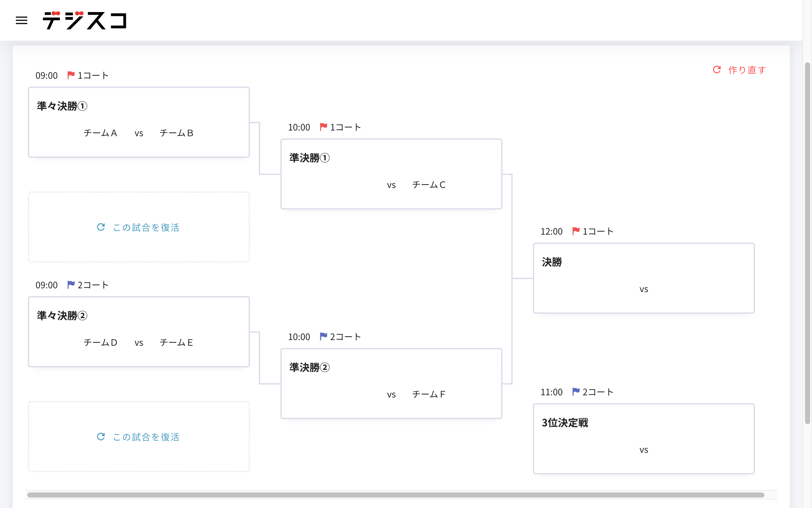Click 1コート label above 準決勝①
The height and width of the screenshot is (508, 812).
(x=346, y=127)
